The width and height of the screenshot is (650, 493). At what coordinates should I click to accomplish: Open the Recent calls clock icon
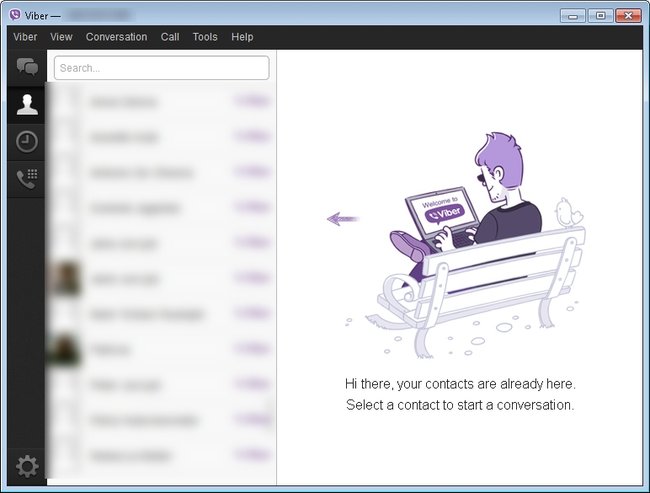tap(27, 142)
